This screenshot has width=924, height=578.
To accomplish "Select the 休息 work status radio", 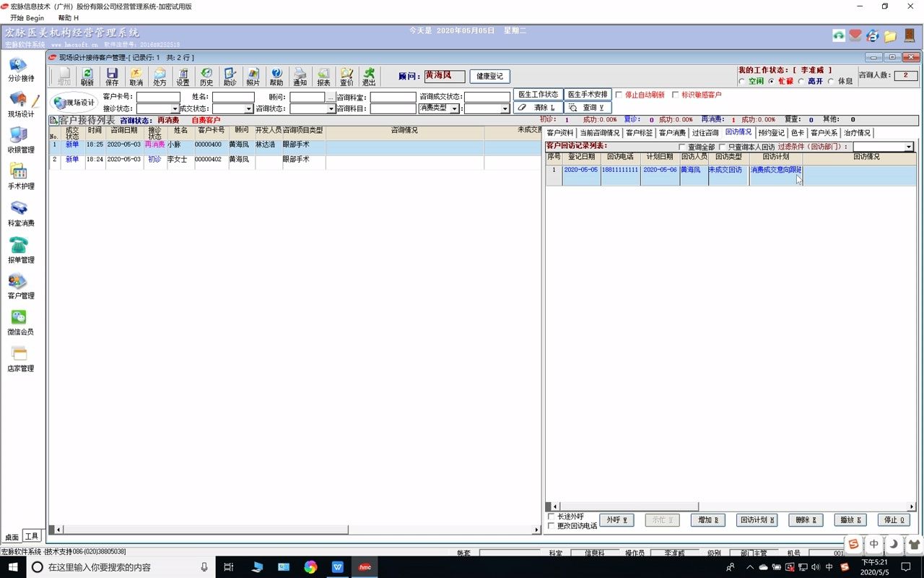I will click(831, 82).
